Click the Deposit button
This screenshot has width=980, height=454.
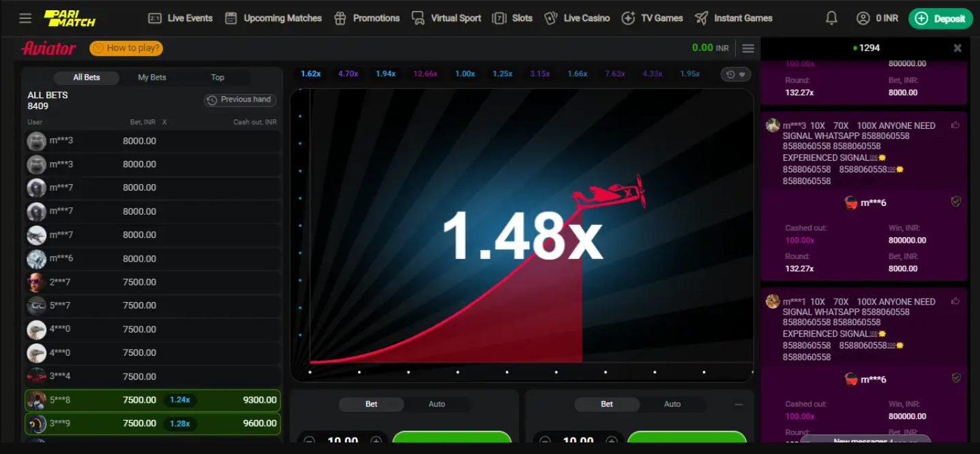[940, 18]
